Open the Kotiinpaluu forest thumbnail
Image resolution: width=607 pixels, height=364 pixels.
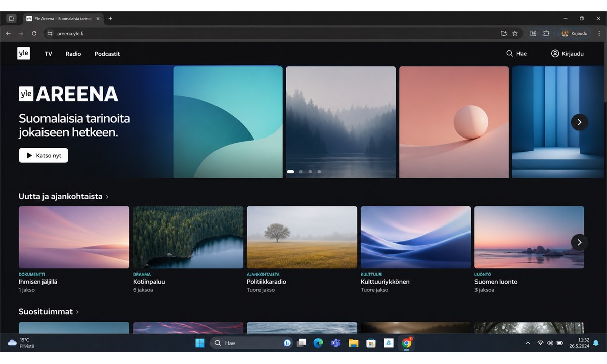coord(188,237)
